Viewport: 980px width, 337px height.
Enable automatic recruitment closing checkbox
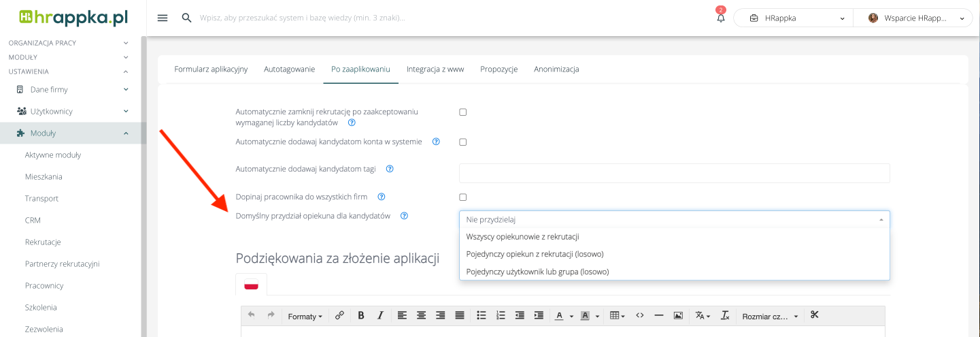point(463,112)
